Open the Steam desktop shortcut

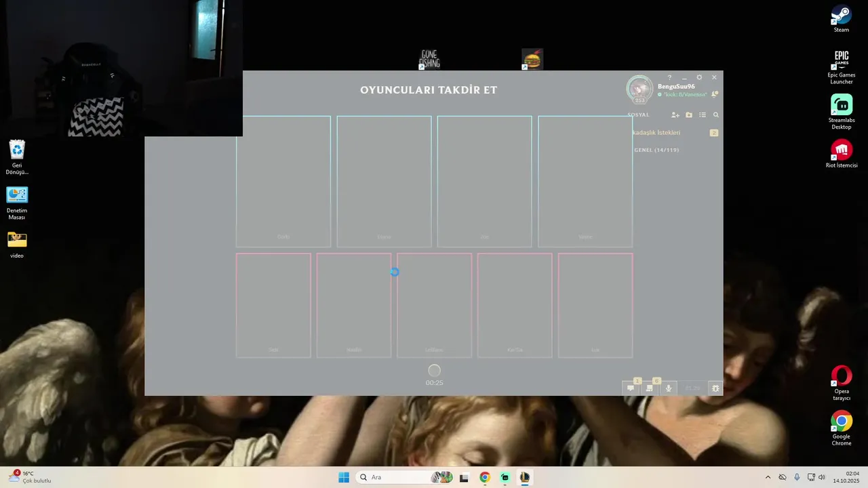pyautogui.click(x=842, y=19)
